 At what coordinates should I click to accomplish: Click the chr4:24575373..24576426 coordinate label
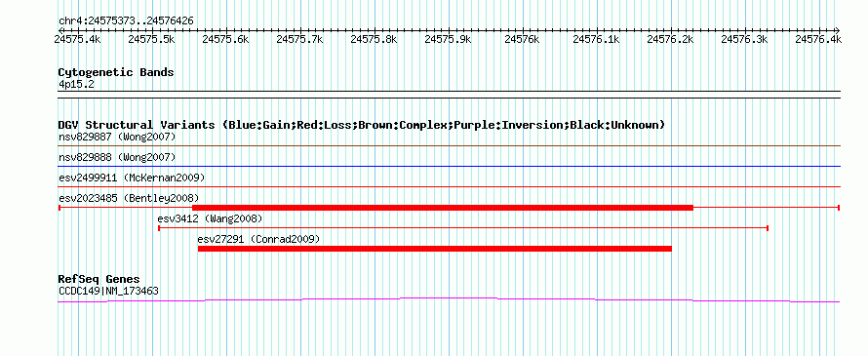click(126, 21)
